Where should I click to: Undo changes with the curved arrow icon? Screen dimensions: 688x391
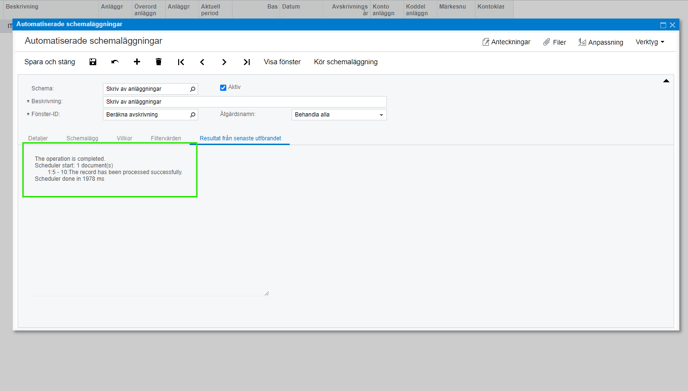point(115,62)
